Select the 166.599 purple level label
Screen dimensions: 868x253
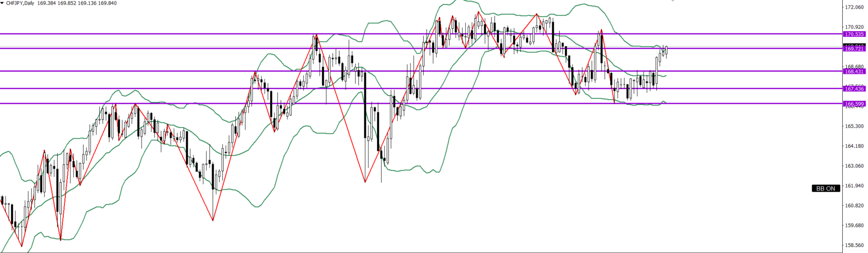point(854,104)
